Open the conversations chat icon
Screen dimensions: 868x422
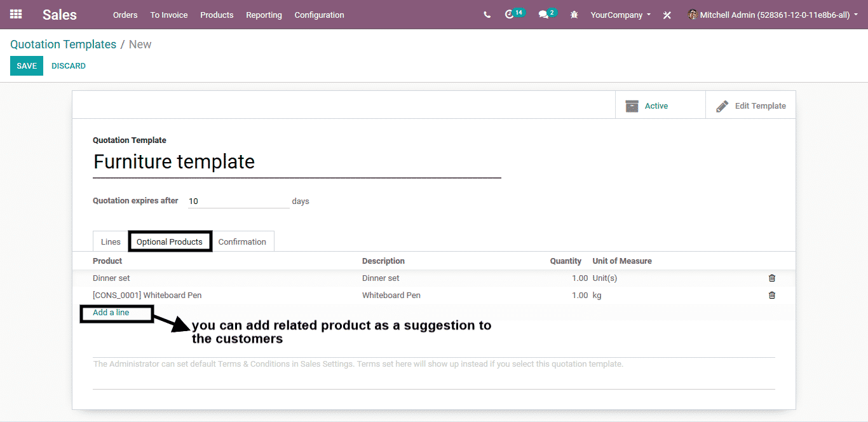[543, 15]
